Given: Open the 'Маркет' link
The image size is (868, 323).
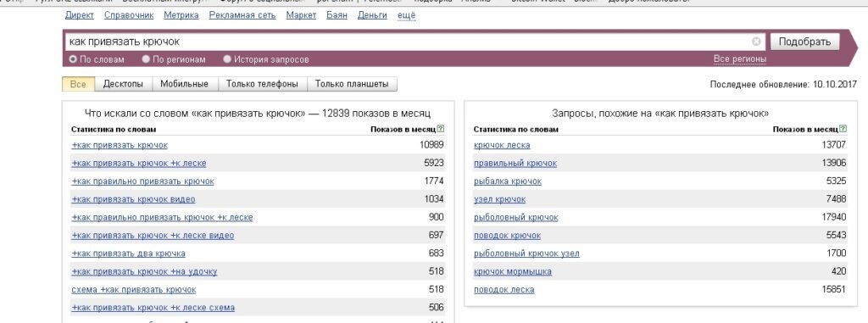Looking at the screenshot, I should [x=301, y=15].
